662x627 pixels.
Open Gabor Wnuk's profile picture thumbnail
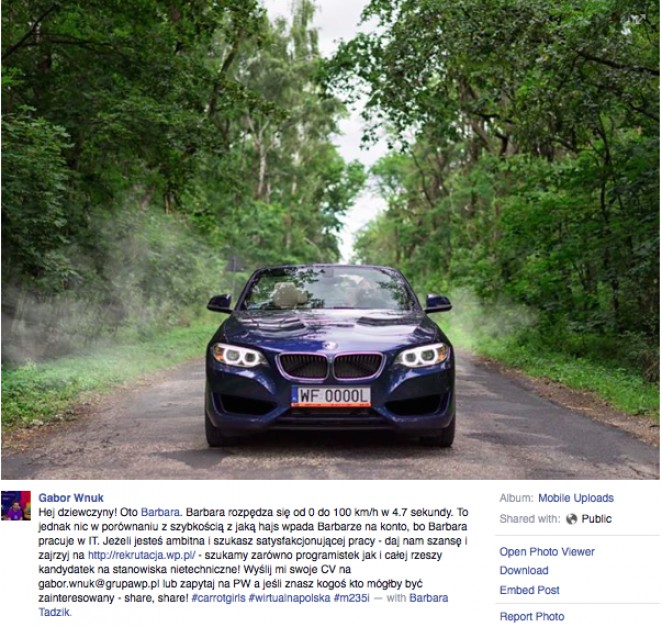[x=16, y=505]
